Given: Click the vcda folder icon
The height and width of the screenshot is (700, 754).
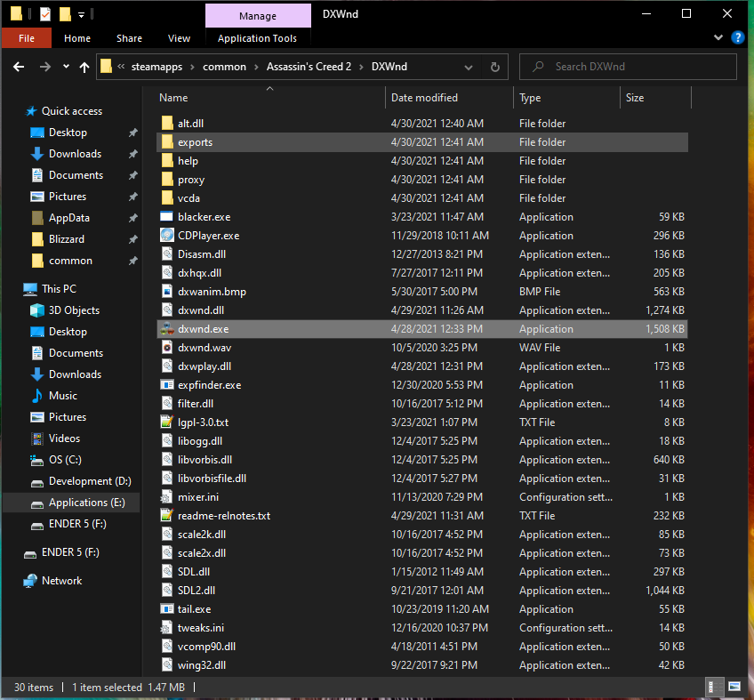Looking at the screenshot, I should point(167,197).
